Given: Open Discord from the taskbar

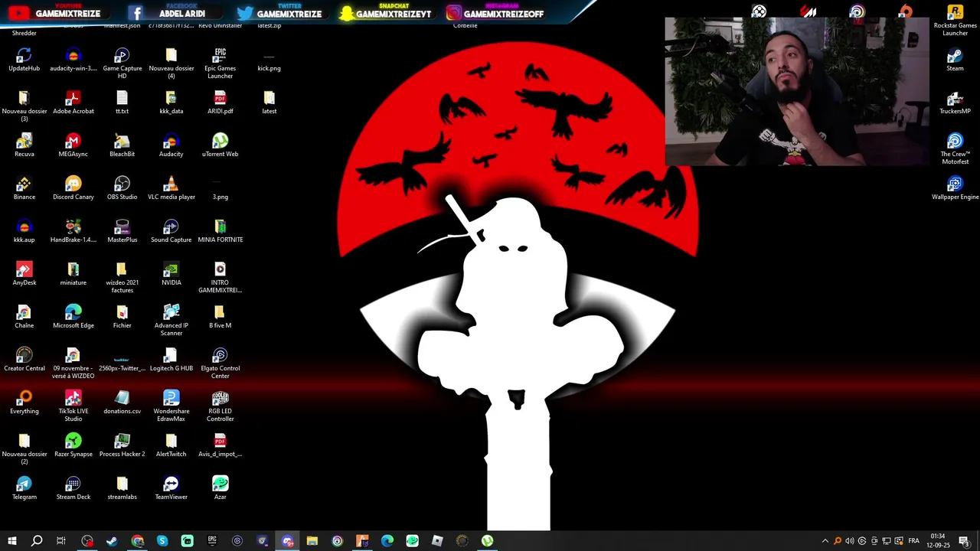Looking at the screenshot, I should click(x=287, y=541).
